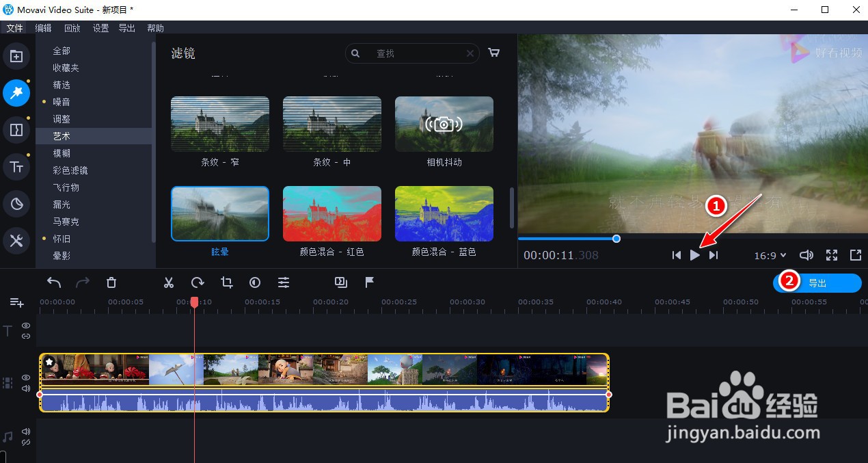Open clip properties sliders icon
The image size is (868, 463).
[284, 282]
